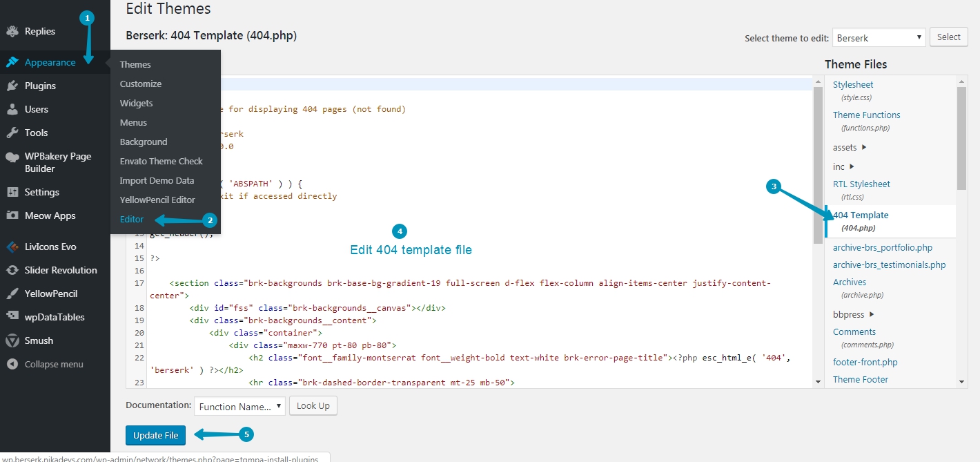
Task: Click the Theme Files list scrollbar
Action: pos(961,138)
